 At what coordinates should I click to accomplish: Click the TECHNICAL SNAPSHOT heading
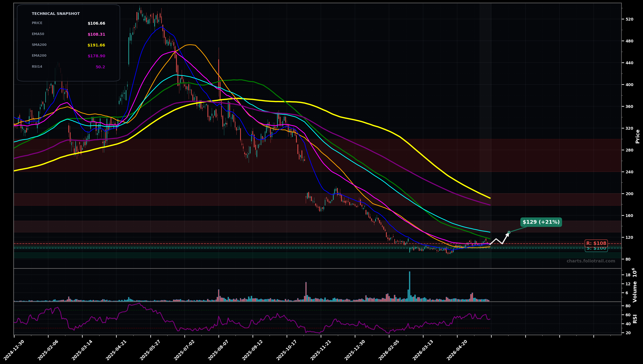pos(56,14)
